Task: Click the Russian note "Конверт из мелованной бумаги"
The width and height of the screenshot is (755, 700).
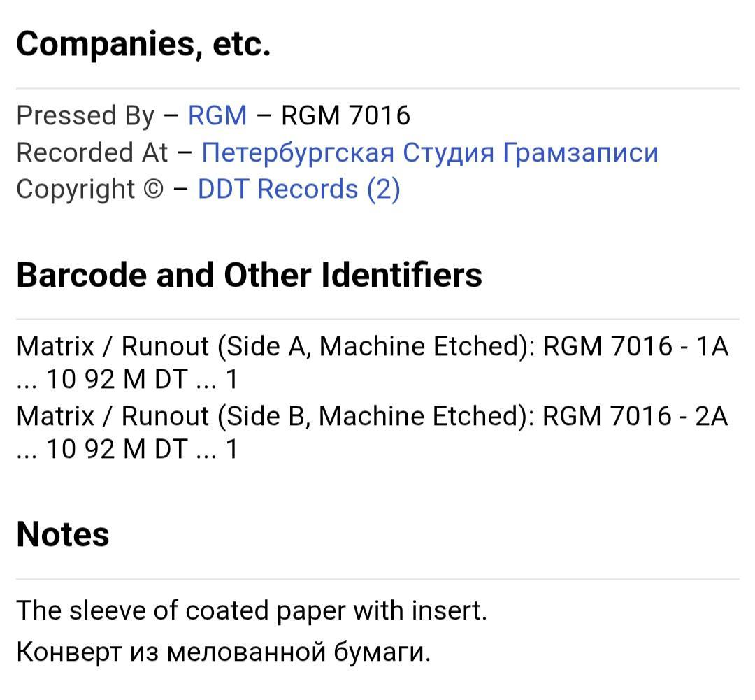Action: point(223,652)
